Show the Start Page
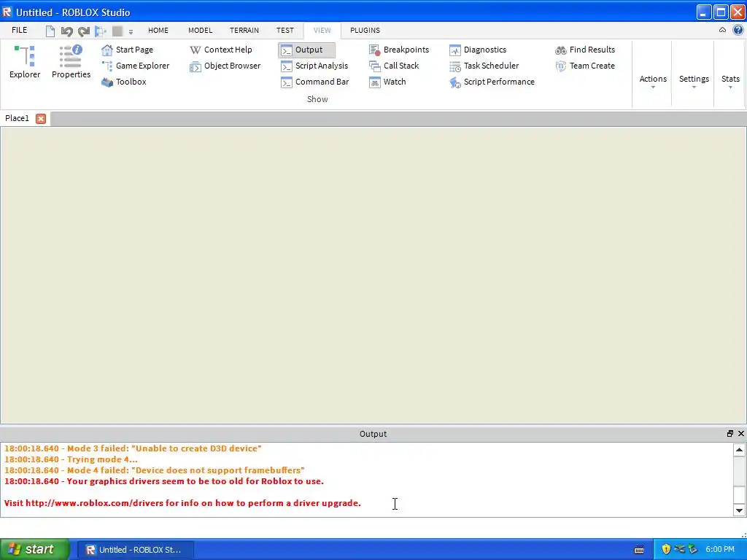This screenshot has width=747, height=560. click(127, 50)
